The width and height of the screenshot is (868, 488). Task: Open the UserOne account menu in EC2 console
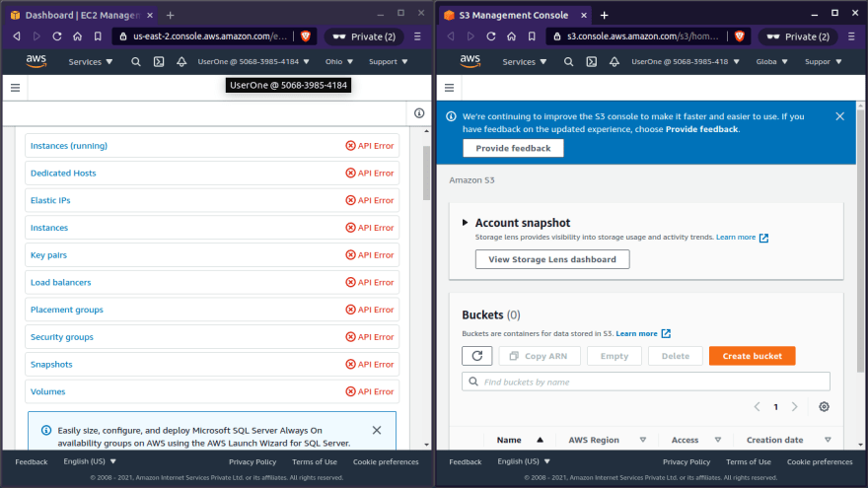click(253, 62)
